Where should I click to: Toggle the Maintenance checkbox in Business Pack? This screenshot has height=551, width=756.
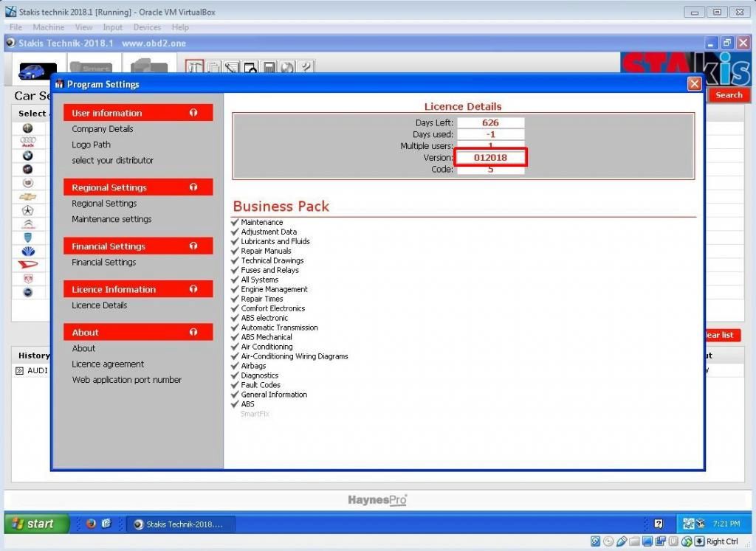point(235,221)
